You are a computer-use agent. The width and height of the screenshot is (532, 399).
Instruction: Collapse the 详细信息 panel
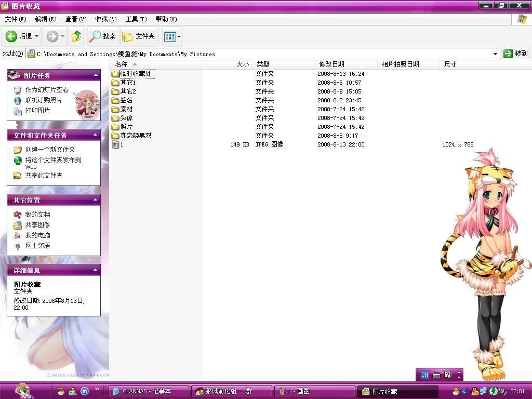pyautogui.click(x=96, y=270)
